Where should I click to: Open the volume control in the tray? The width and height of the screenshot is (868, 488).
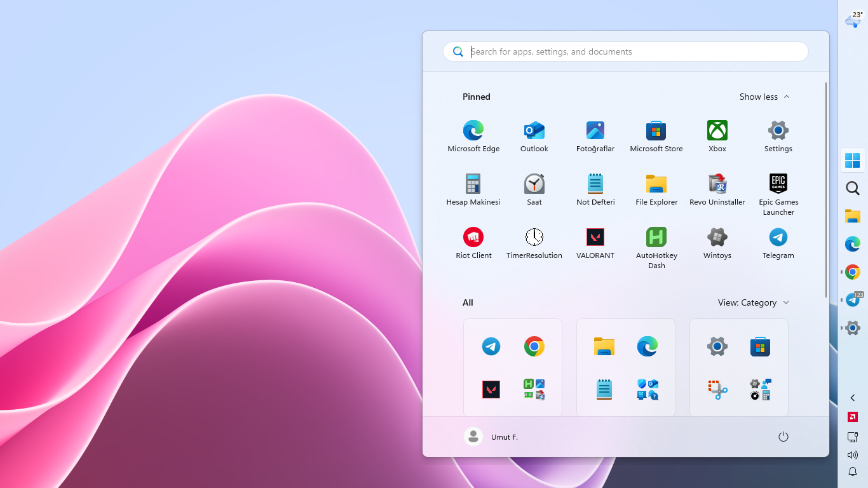853,455
